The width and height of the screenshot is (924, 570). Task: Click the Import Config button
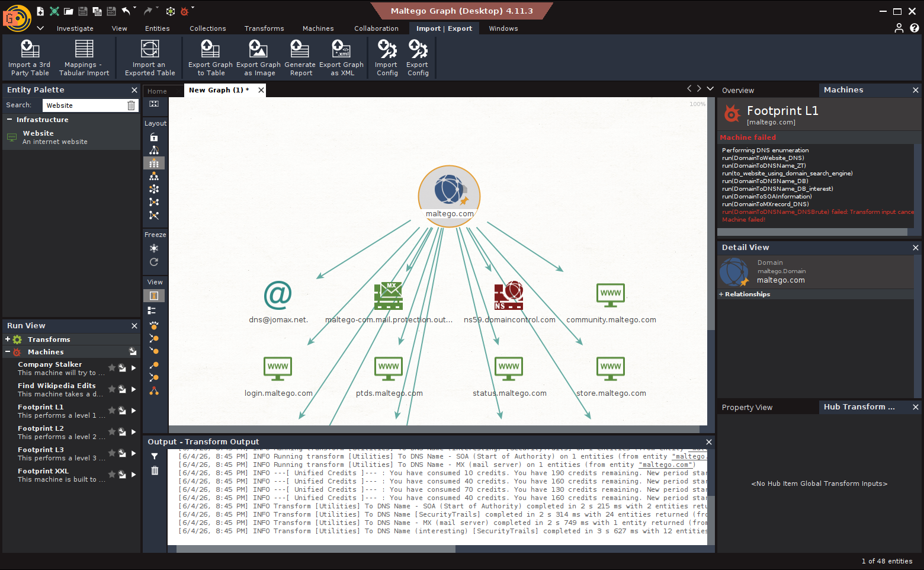click(x=387, y=57)
